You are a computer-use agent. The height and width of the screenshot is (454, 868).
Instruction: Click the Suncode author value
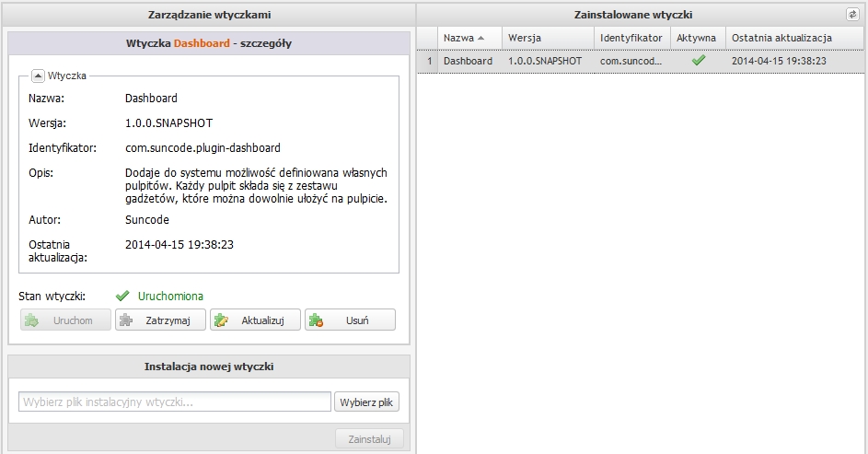click(x=147, y=220)
